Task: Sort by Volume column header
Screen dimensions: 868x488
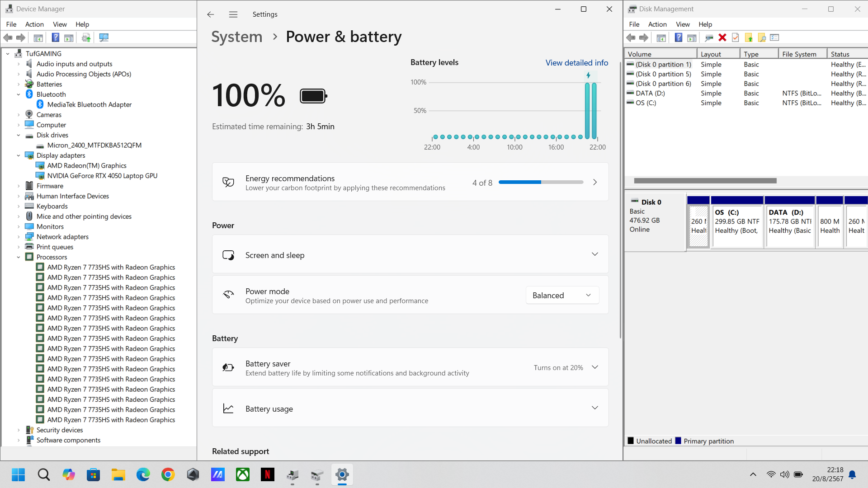Action: [660, 54]
